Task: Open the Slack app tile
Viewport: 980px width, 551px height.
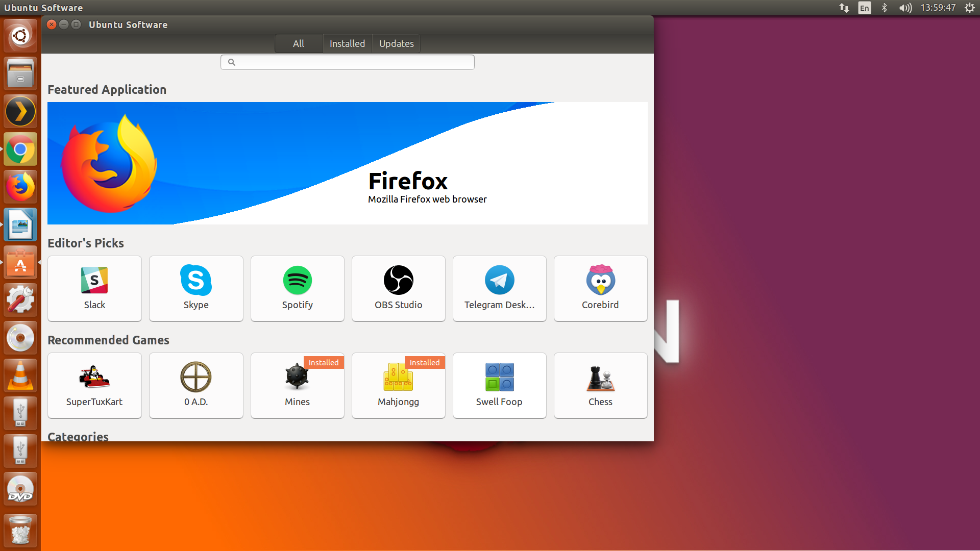Action: pyautogui.click(x=94, y=289)
